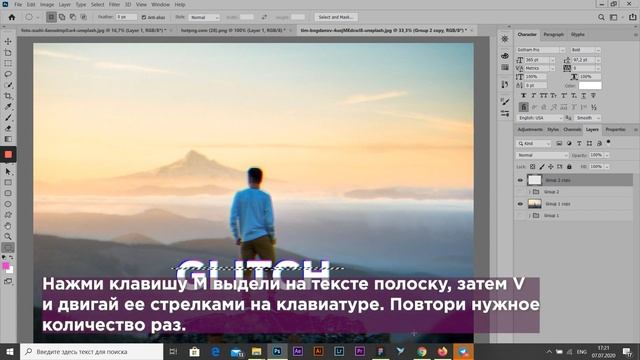Swap width and height button in options bar
Viewport: 640px width, 360px height.
click(264, 17)
